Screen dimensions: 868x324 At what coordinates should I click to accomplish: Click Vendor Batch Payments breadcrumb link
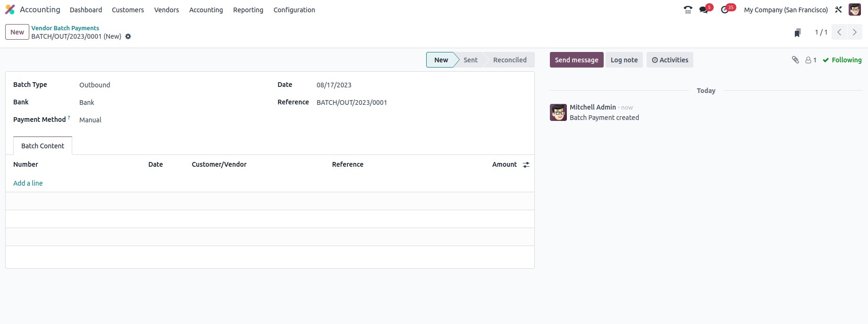click(65, 28)
